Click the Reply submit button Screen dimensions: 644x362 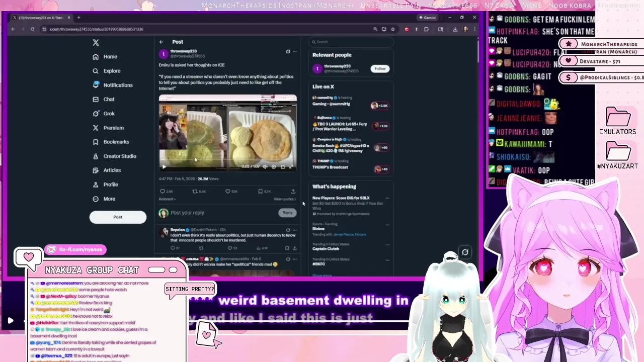(x=287, y=213)
